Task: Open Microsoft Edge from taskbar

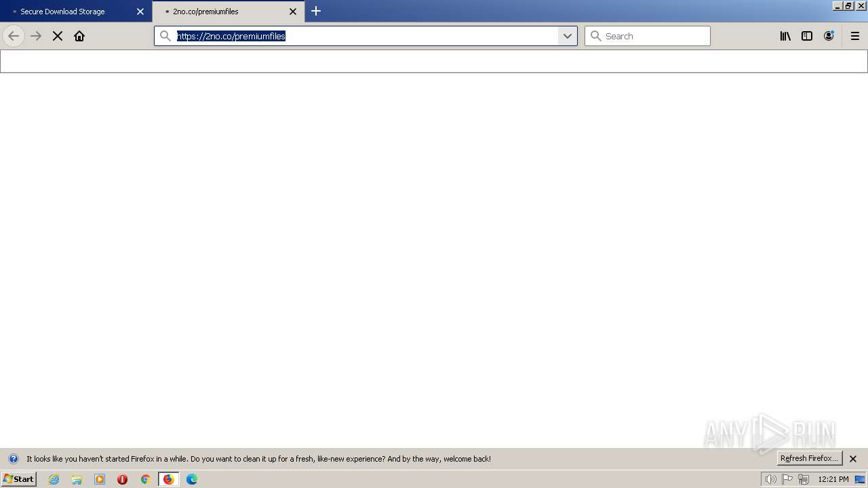Action: [192, 479]
